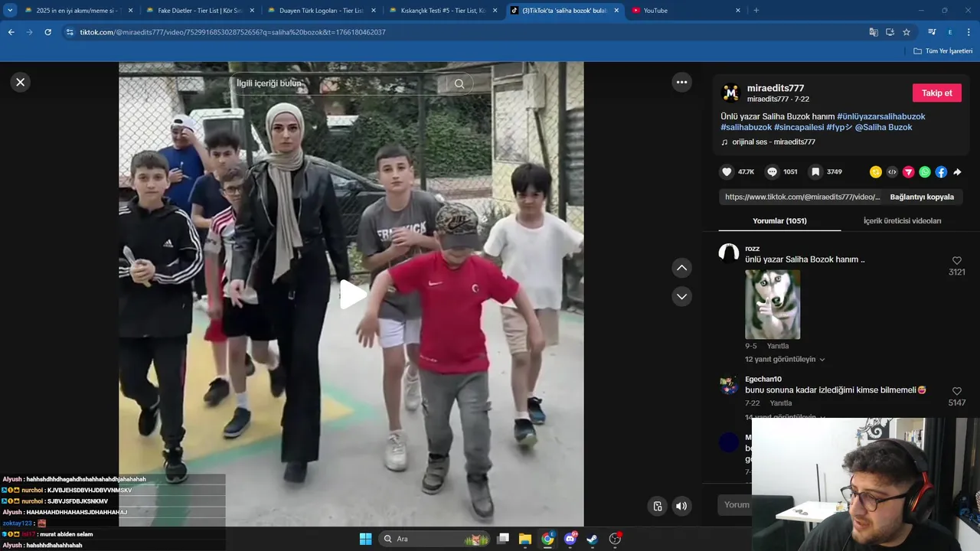Go to next video with down arrow
Screen dimensions: 980x551
tap(681, 296)
